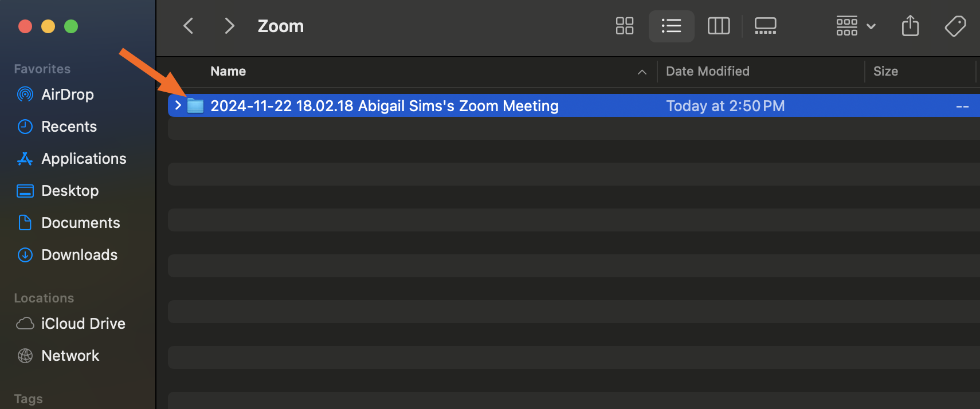
Task: Switch to list view
Action: [671, 26]
